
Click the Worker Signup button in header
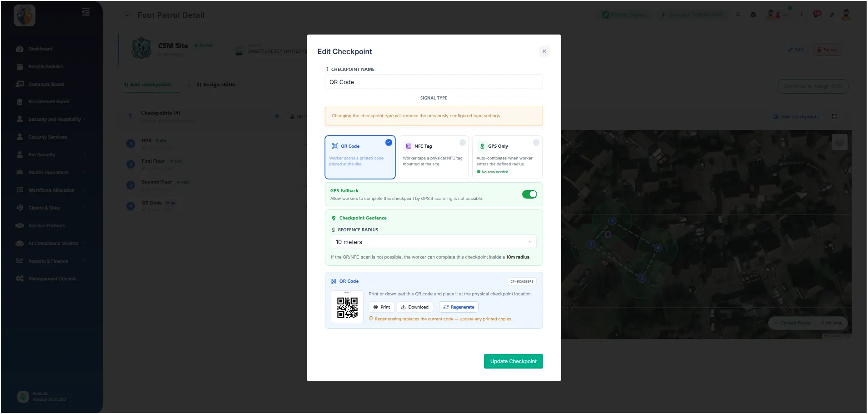click(x=624, y=15)
